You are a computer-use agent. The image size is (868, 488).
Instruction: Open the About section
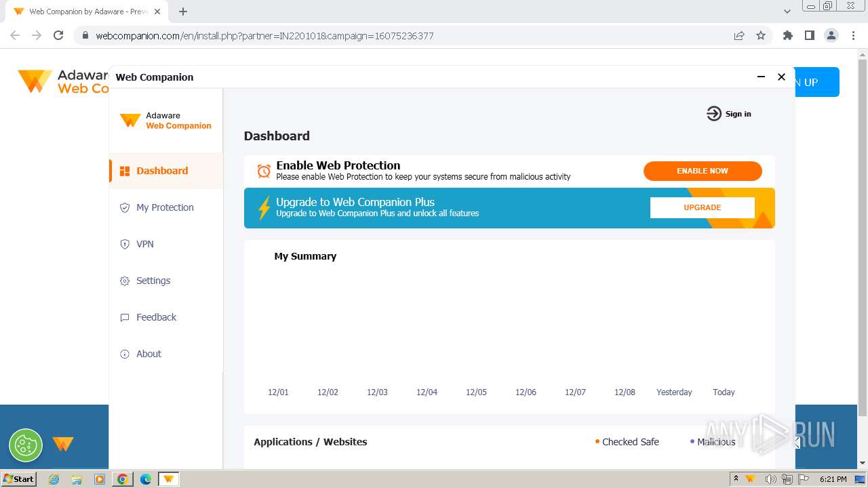point(166,354)
